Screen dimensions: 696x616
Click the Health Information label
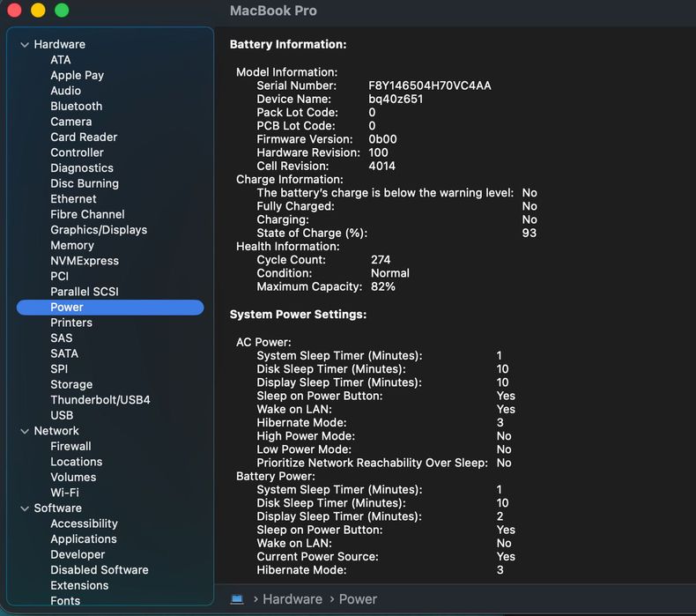pos(287,247)
